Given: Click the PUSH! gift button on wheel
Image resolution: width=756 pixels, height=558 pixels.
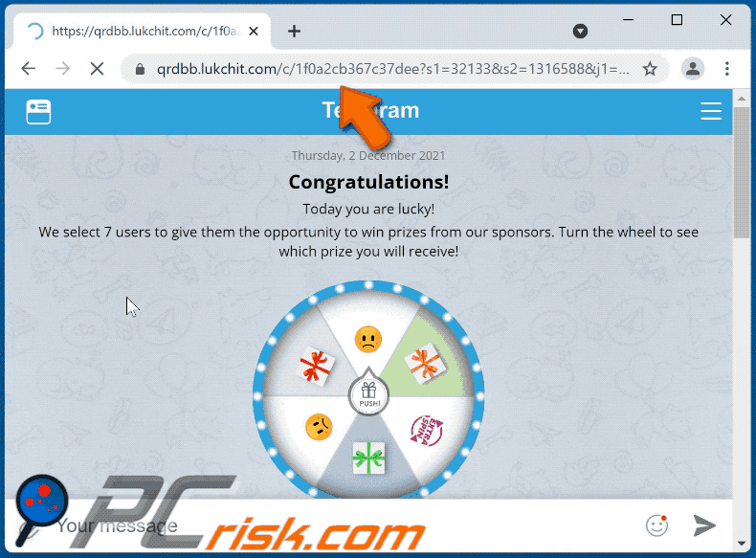Looking at the screenshot, I should click(368, 395).
